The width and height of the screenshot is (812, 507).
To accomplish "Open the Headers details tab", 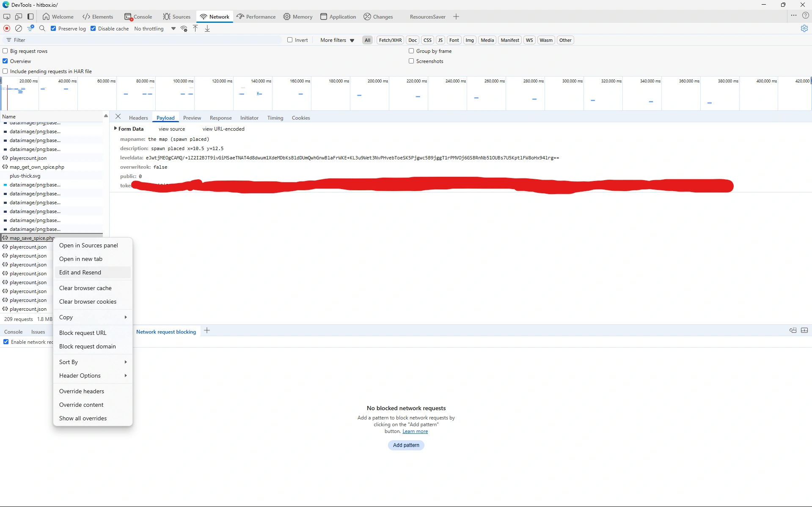I will coord(138,118).
